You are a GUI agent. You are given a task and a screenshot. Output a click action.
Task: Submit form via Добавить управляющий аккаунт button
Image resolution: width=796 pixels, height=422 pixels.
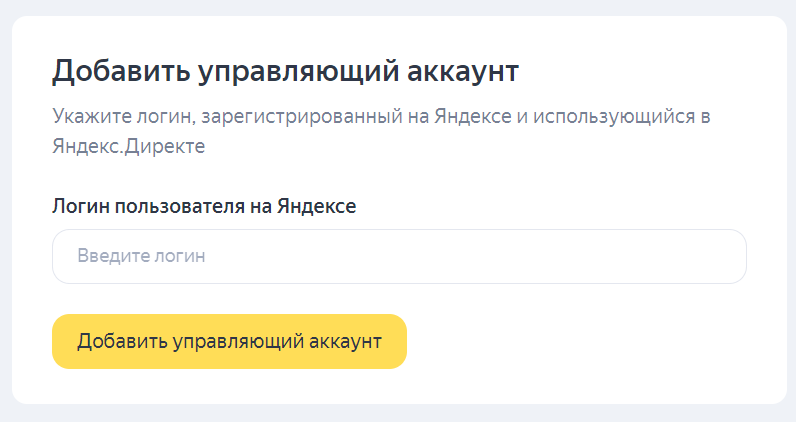[x=229, y=341]
